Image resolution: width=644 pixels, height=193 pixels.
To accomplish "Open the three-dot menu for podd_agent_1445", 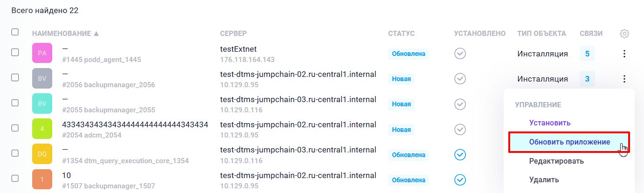I will [624, 54].
